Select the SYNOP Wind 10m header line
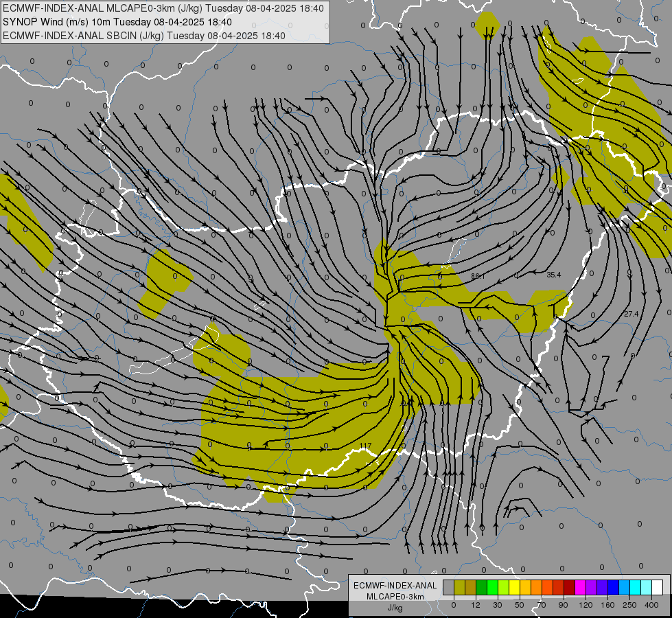Screen dimensions: 672x618 tap(117, 22)
